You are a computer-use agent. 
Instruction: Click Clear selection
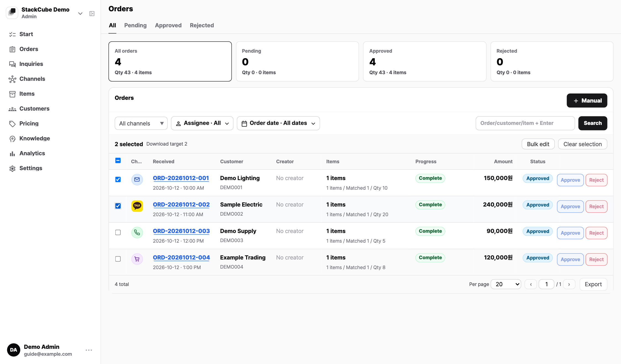[x=582, y=144]
